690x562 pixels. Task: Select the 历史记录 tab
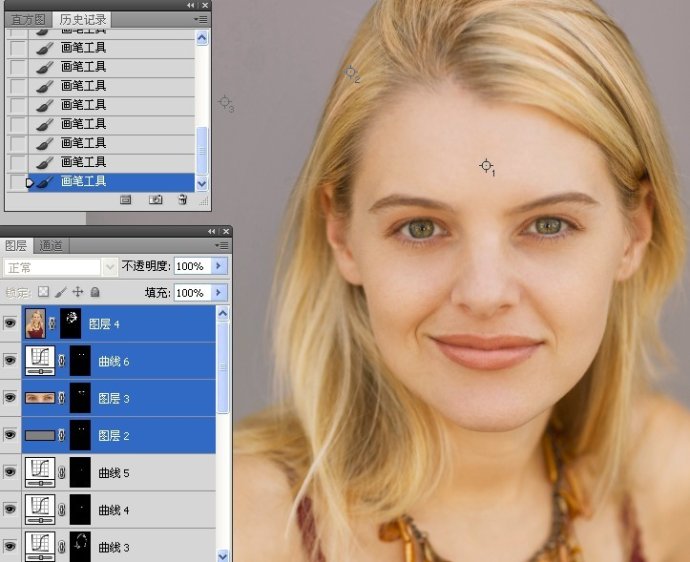(83, 20)
